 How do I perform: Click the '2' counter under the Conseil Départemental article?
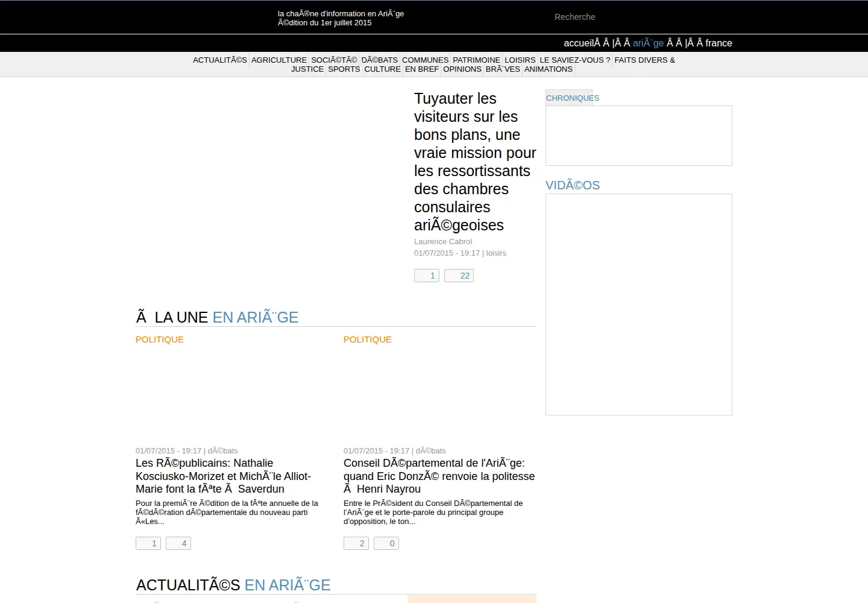tap(356, 543)
